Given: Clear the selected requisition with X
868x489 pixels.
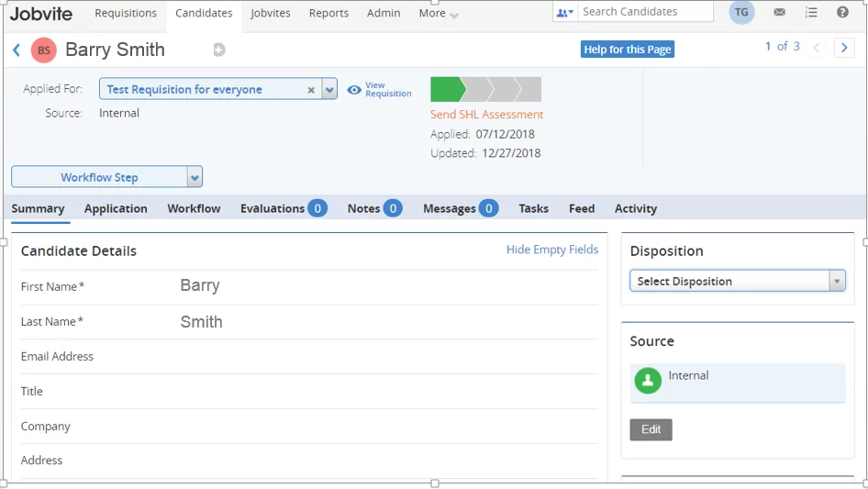Looking at the screenshot, I should (x=311, y=90).
